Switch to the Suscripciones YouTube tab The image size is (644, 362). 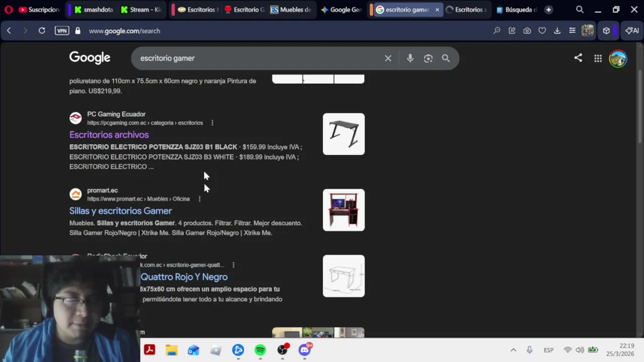tap(38, 10)
